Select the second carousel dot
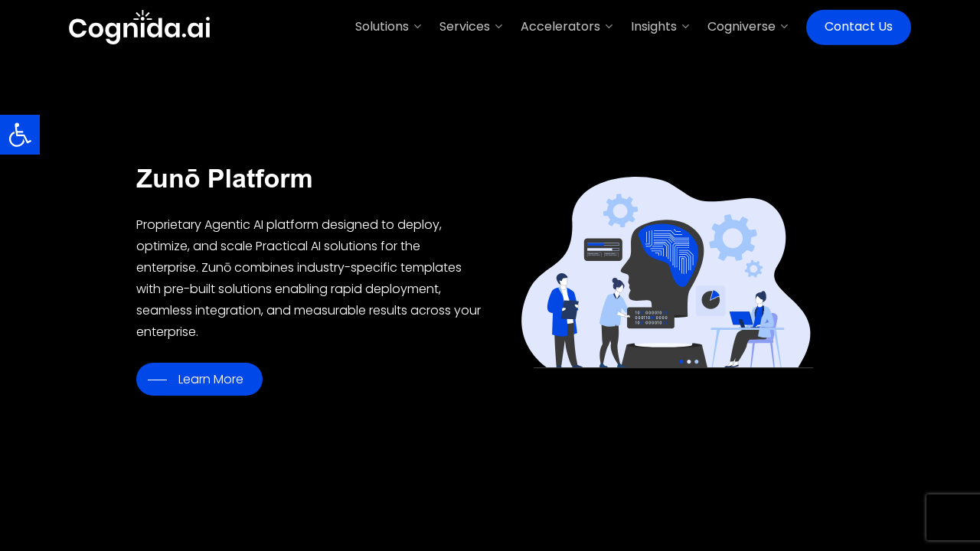 (688, 362)
